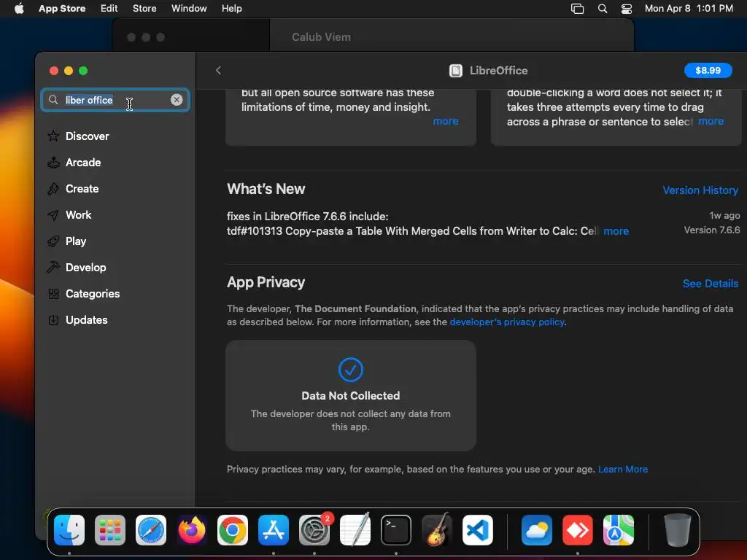Screen dimensions: 747x560
Task: Open Terminal from the Dock
Action: click(x=396, y=530)
